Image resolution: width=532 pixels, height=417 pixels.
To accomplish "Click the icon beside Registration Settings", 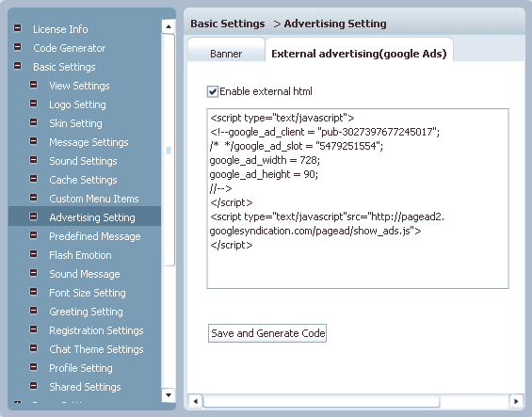I will [x=34, y=329].
